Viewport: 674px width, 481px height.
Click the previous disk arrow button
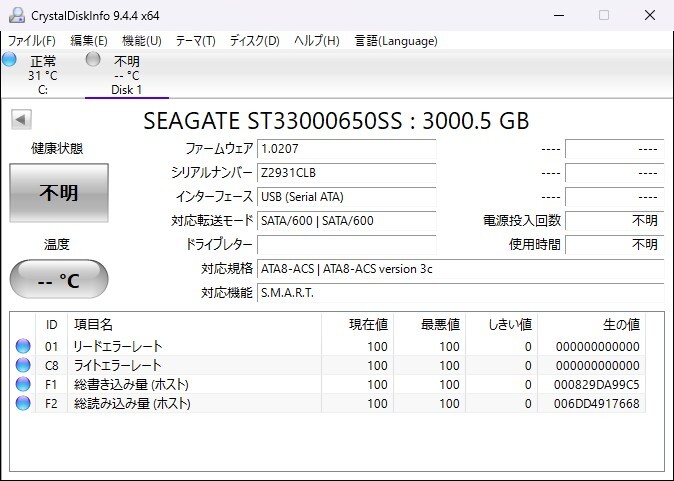coord(20,120)
